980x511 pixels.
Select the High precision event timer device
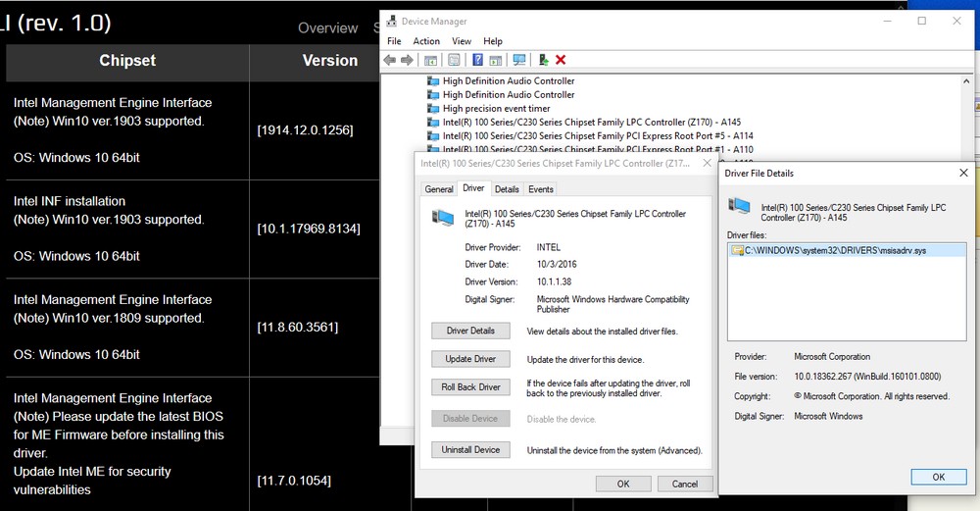coord(496,109)
